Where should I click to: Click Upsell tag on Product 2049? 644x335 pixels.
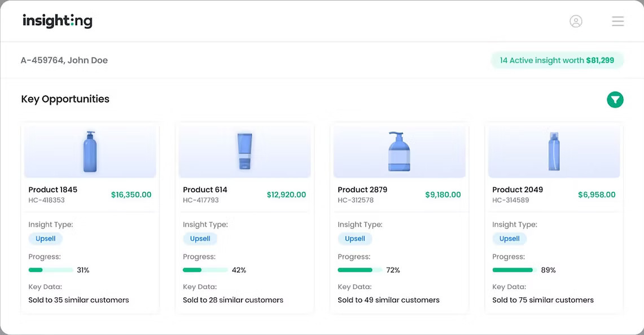pos(509,239)
